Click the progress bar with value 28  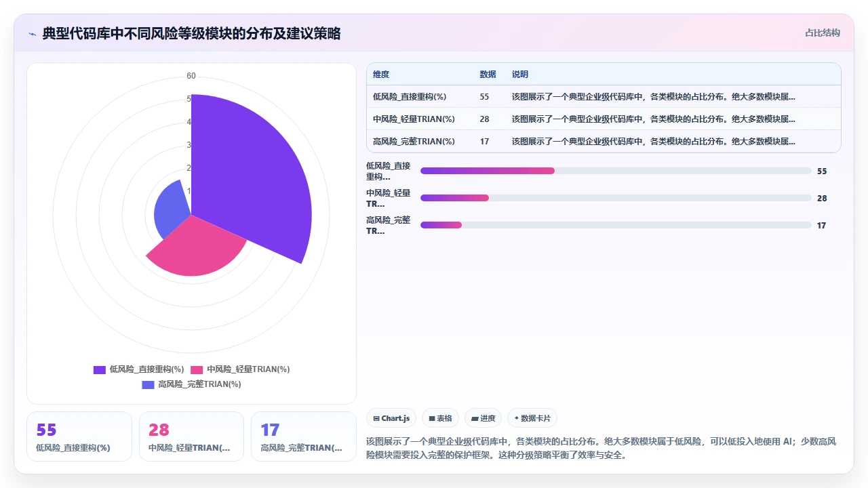point(616,198)
